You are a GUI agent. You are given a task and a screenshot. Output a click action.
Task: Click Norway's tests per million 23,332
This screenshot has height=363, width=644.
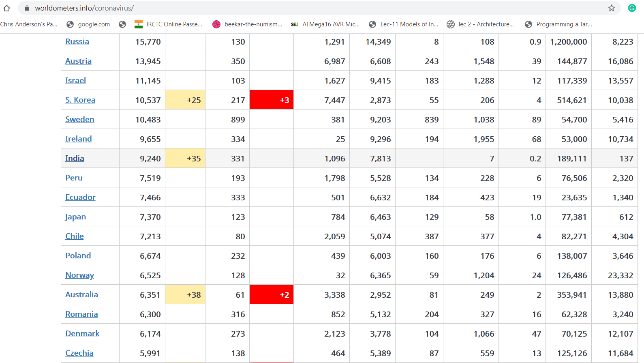[x=620, y=275]
